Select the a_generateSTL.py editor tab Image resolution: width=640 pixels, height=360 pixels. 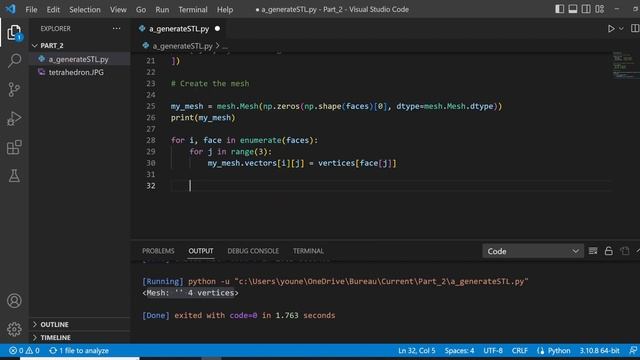(179, 29)
